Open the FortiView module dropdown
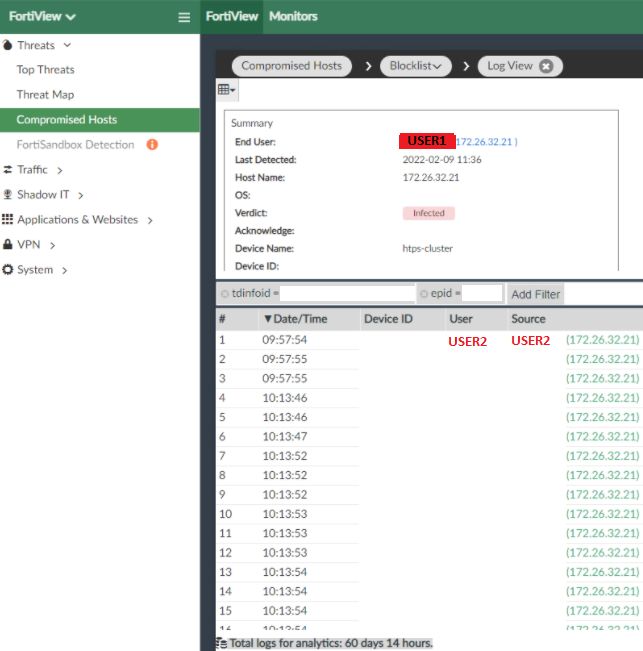 tap(42, 17)
